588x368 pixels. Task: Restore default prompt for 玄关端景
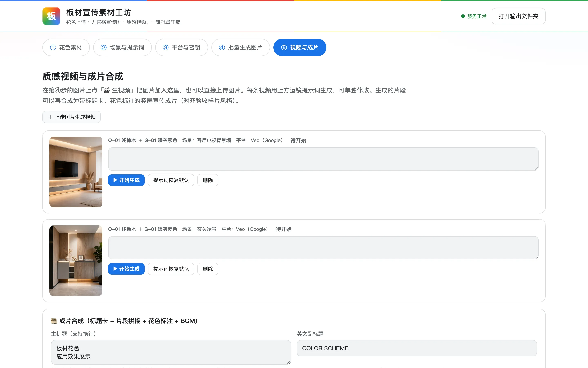(x=171, y=269)
